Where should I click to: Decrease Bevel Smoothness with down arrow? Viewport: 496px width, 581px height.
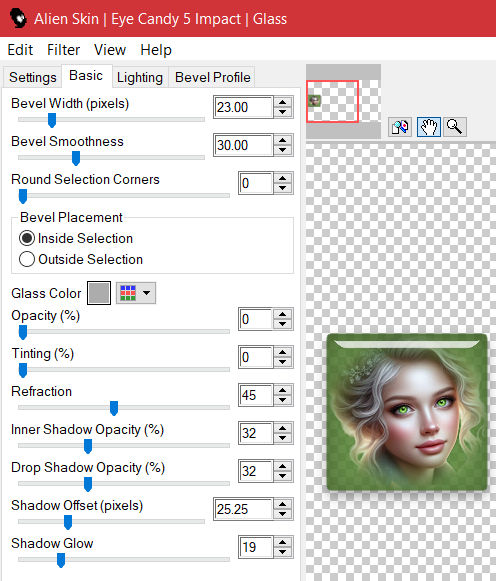(x=283, y=150)
